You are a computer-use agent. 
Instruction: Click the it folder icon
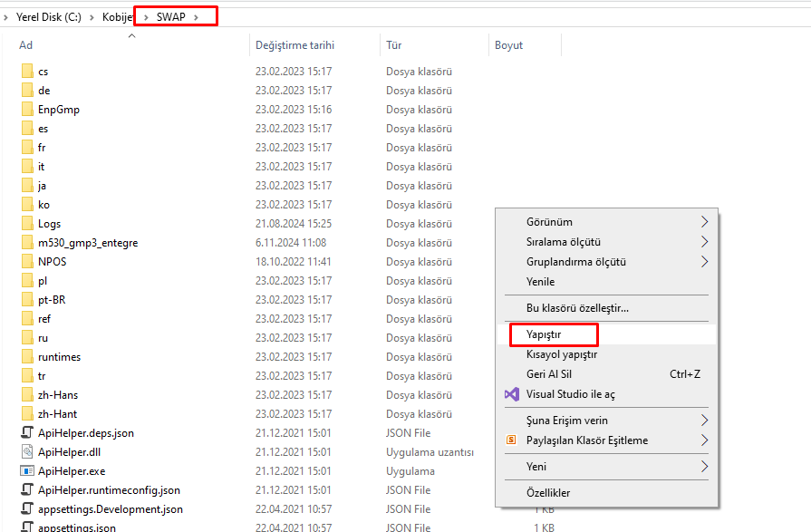(27, 166)
